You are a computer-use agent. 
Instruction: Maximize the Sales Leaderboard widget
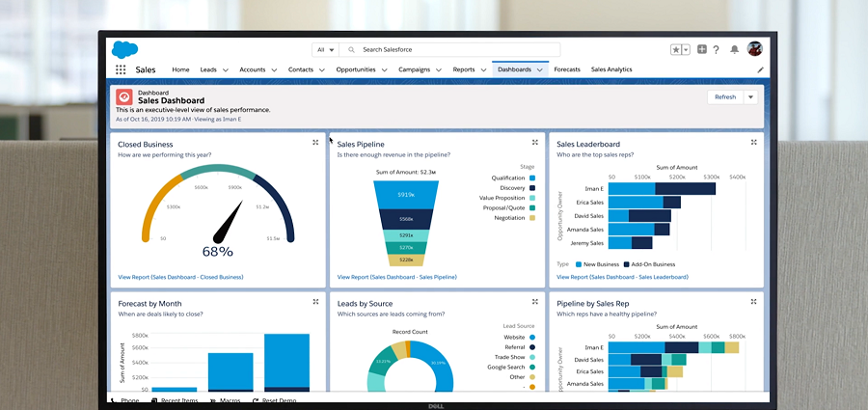[753, 143]
